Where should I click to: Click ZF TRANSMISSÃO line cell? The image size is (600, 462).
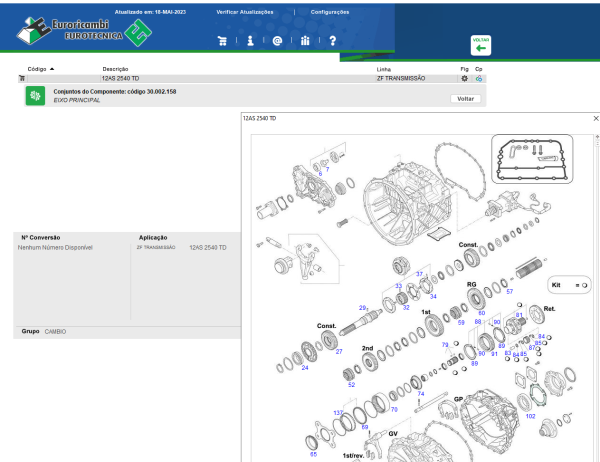click(401, 78)
